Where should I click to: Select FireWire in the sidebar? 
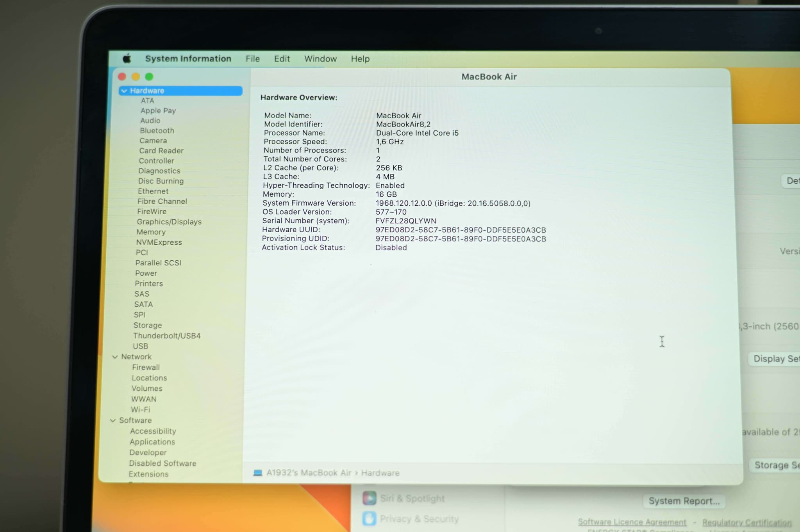pyautogui.click(x=152, y=212)
